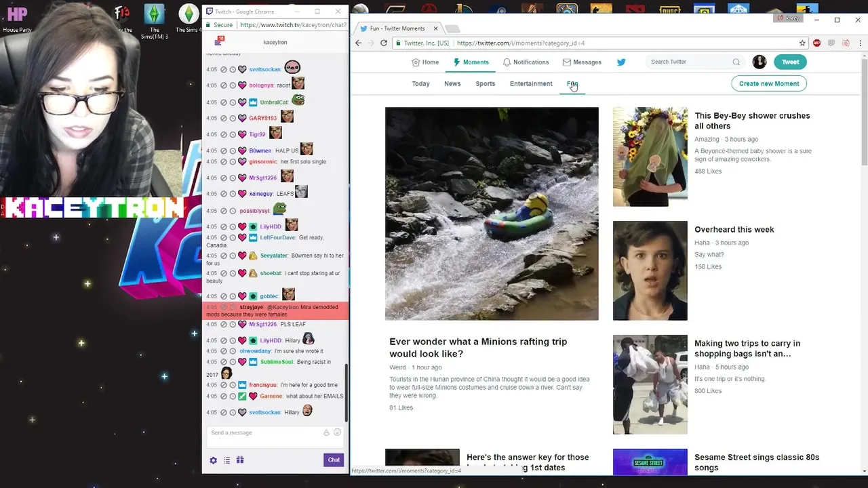The width and height of the screenshot is (868, 488).
Task: Close the Twitter Moments browser tab
Action: tap(435, 28)
